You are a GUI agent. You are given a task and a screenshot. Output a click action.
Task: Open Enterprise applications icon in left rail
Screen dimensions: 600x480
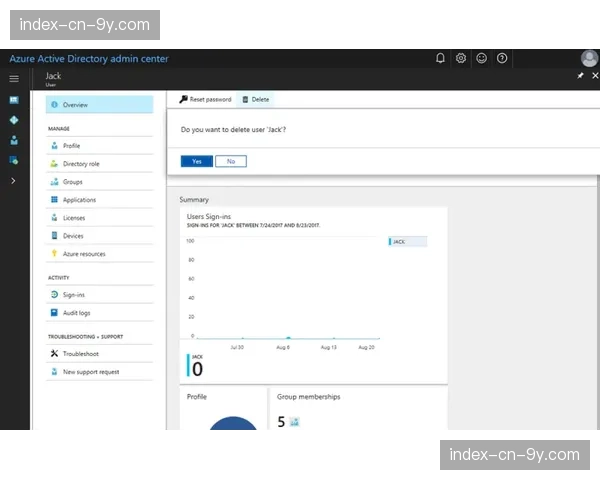coord(14,160)
